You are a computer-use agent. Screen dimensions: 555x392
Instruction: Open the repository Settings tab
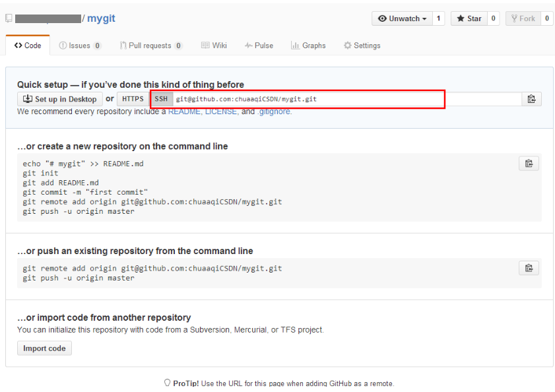coord(362,46)
